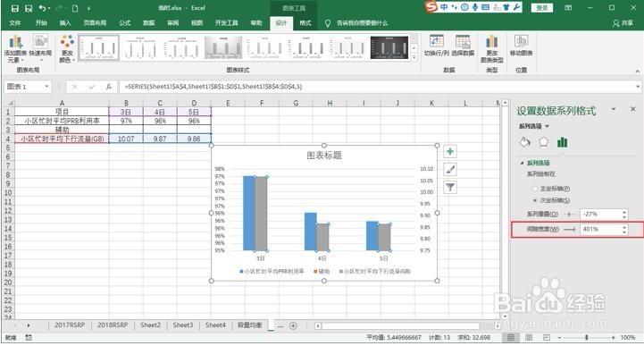Click the Gap Width (间隙宽度) slider
644x346 pixels.
(569, 229)
